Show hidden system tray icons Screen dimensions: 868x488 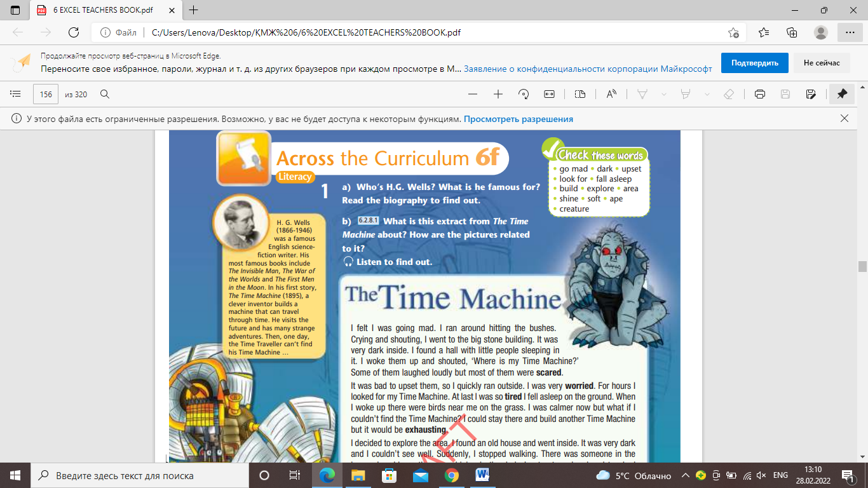click(x=685, y=475)
